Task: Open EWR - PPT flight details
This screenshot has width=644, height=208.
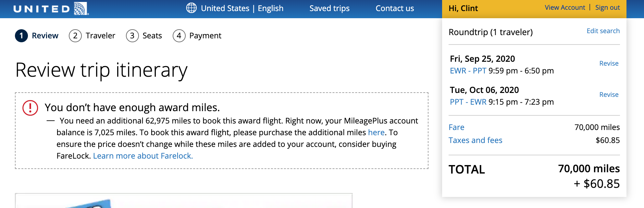Action: pyautogui.click(x=468, y=71)
